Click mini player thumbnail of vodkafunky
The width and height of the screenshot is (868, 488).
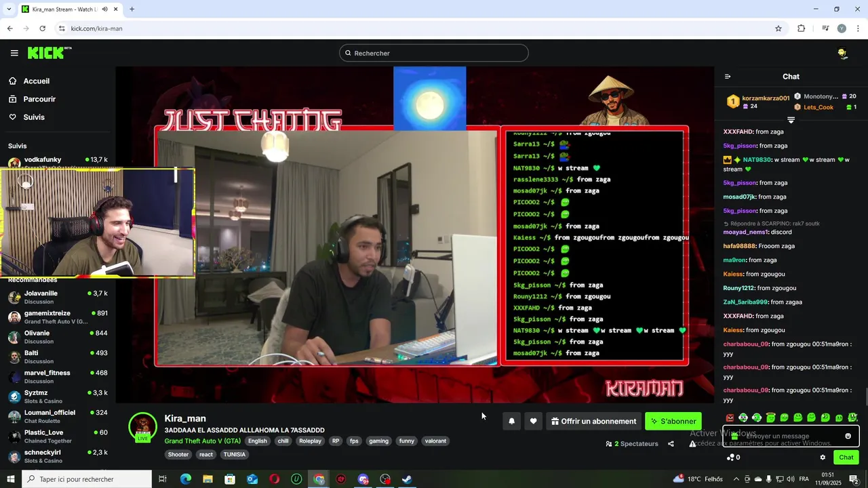coord(98,223)
